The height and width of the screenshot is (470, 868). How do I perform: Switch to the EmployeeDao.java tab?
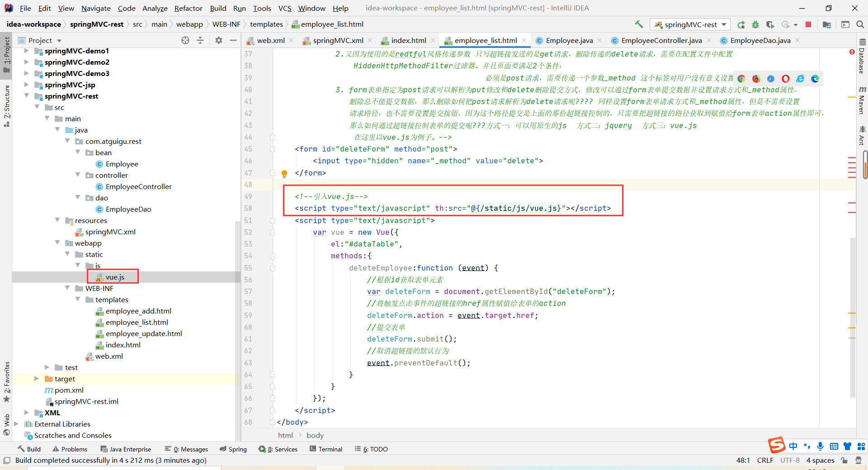(760, 40)
